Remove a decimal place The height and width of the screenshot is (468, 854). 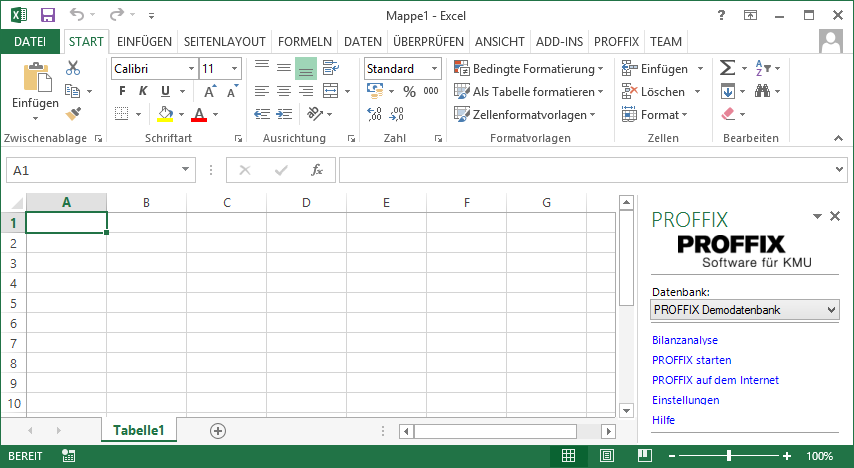[396, 114]
